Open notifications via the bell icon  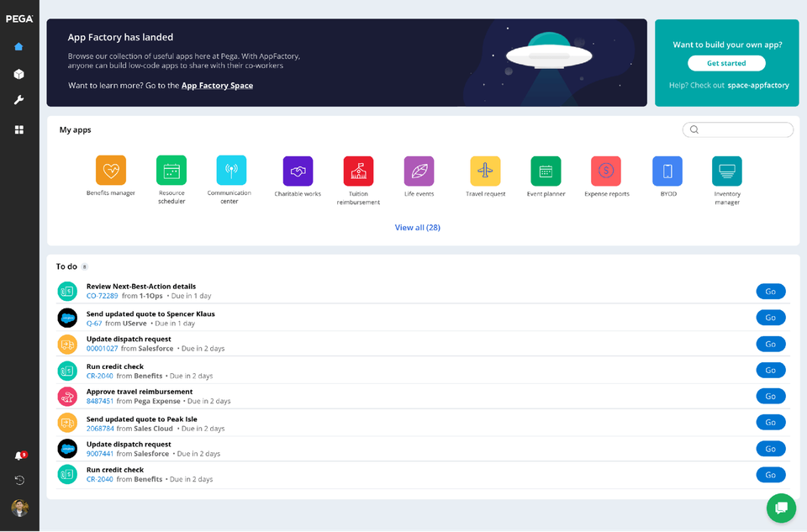coord(18,453)
